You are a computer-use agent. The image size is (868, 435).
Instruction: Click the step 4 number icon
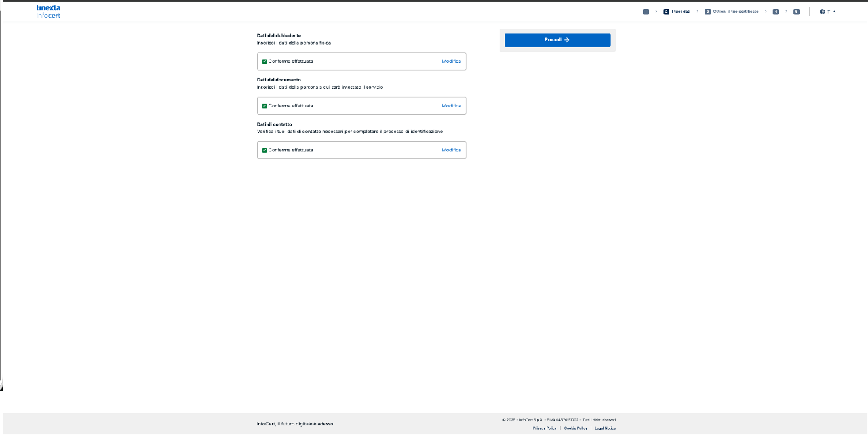[776, 12]
